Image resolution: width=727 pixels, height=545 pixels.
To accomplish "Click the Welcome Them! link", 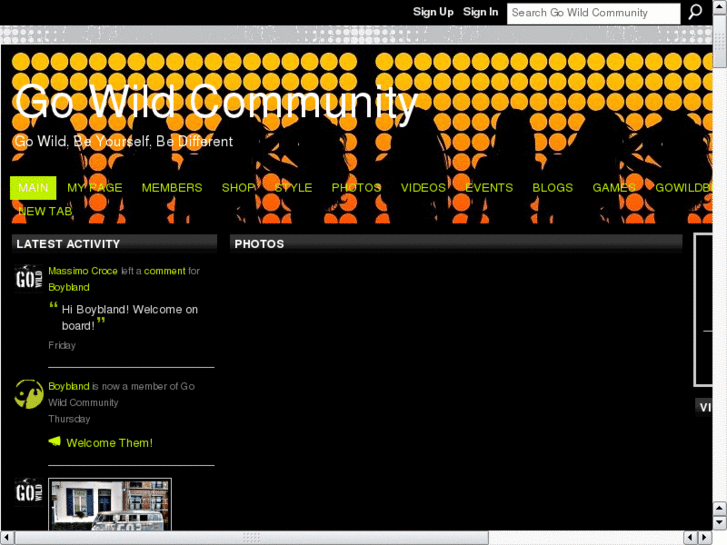I will point(109,443).
